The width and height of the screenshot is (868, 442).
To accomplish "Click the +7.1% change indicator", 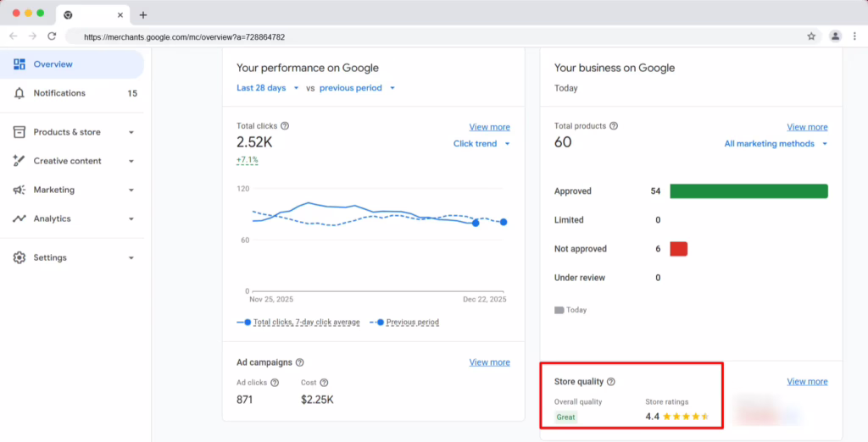I will [247, 160].
